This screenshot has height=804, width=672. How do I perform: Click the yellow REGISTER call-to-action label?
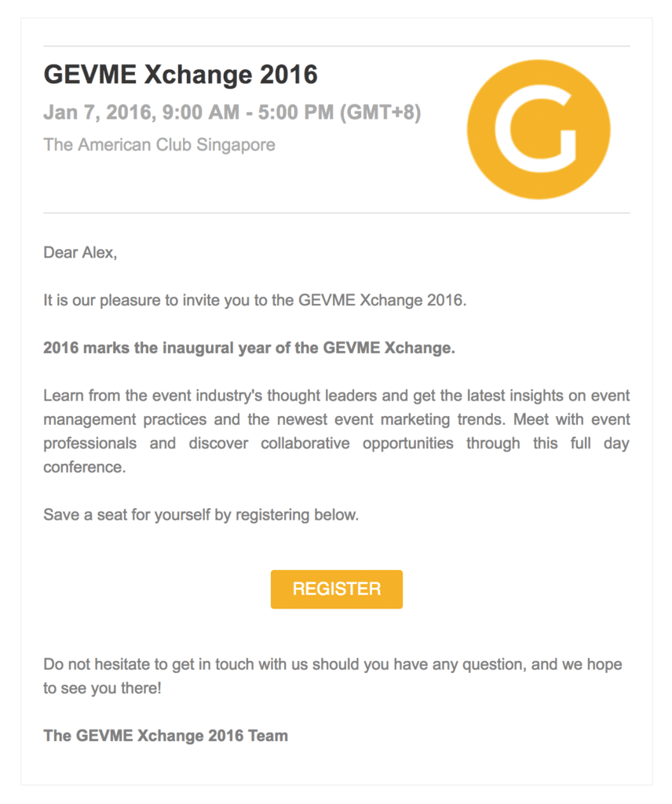click(x=336, y=588)
